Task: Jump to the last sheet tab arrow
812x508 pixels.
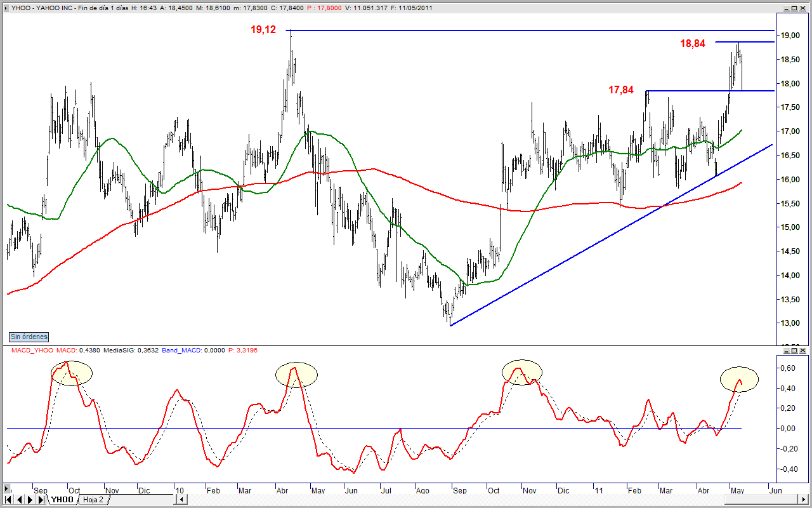Action: 40,500
